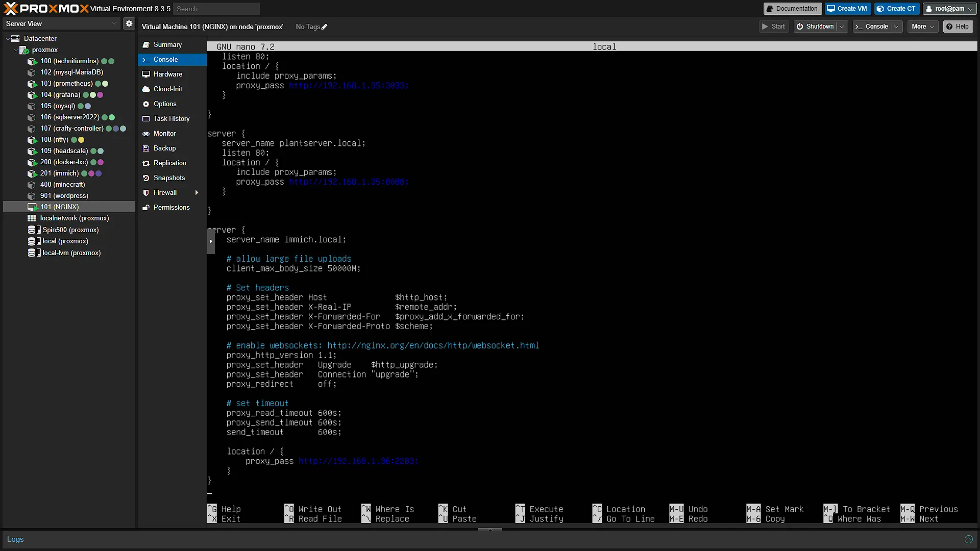
Task: Open the Cloud-Init section
Action: (x=172, y=89)
